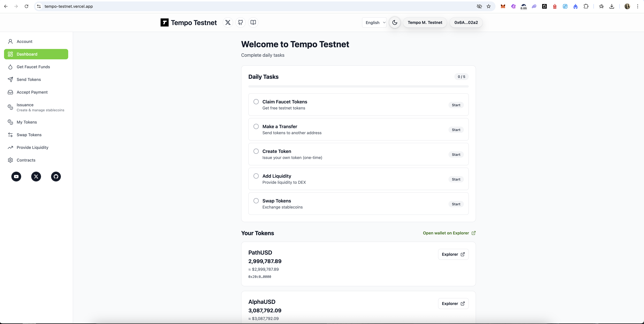The height and width of the screenshot is (324, 644).
Task: Click the YouTube icon in sidebar
Action: click(x=16, y=177)
